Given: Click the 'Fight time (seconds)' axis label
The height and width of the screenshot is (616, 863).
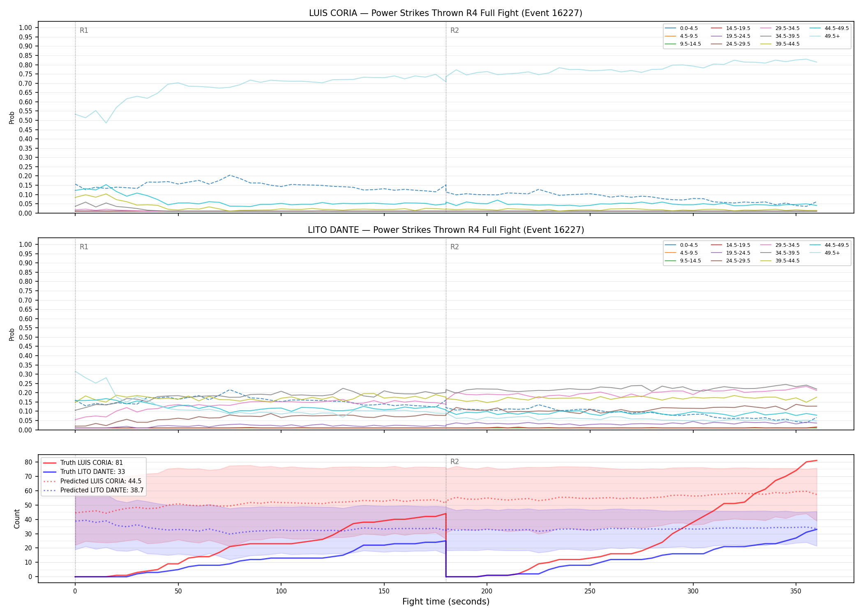Looking at the screenshot, I should coord(446,602).
